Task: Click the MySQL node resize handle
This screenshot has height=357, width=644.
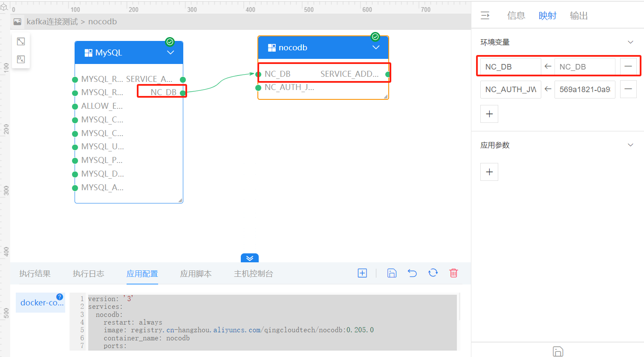Action: pyautogui.click(x=180, y=200)
